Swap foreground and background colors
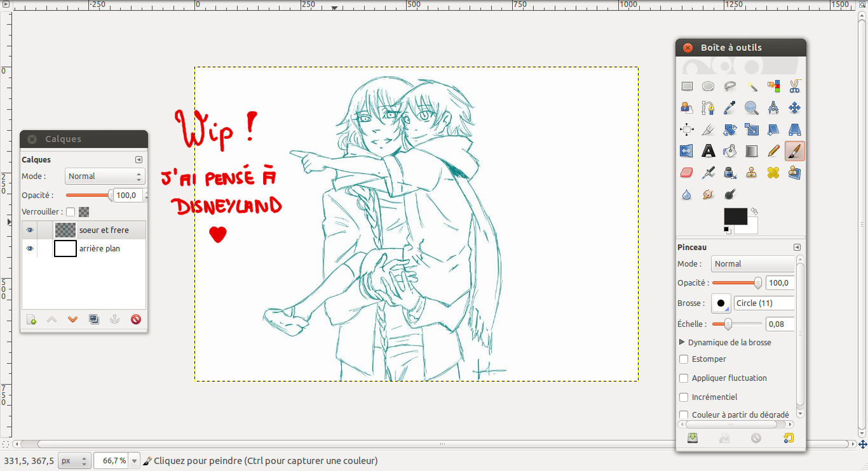Screen dimensions: 868x471 tap(754, 211)
